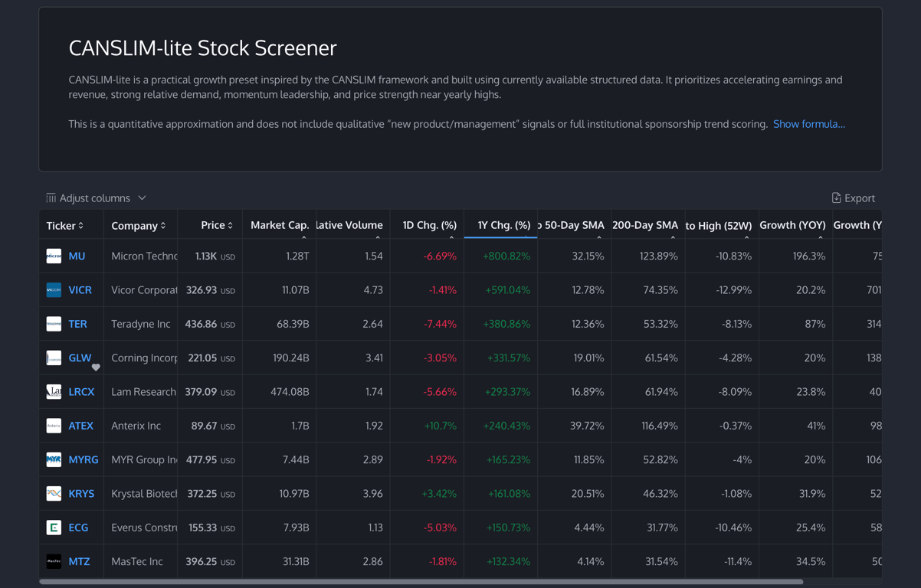Click the 196.3% growth value
921x588 pixels.
point(809,256)
